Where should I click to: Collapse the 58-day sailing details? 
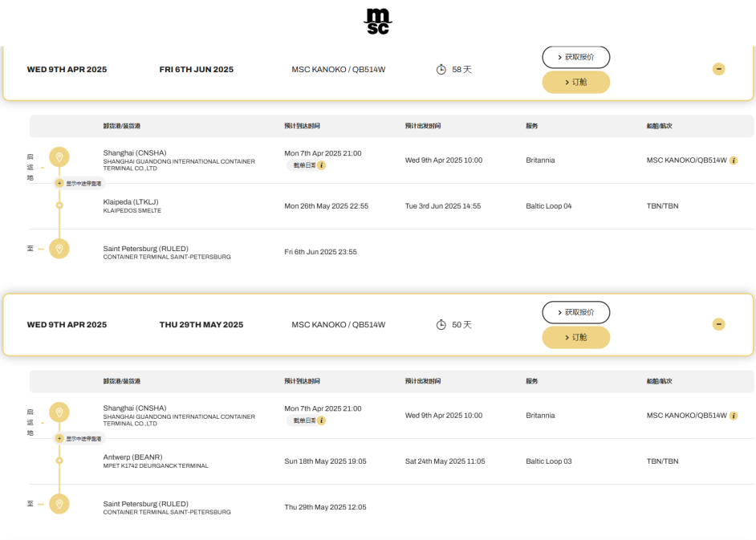pyautogui.click(x=718, y=69)
